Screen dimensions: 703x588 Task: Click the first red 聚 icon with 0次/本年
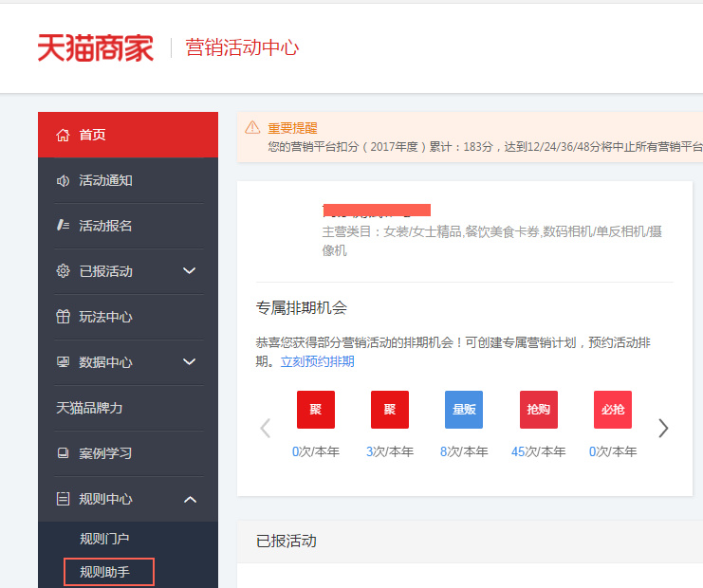(x=316, y=410)
